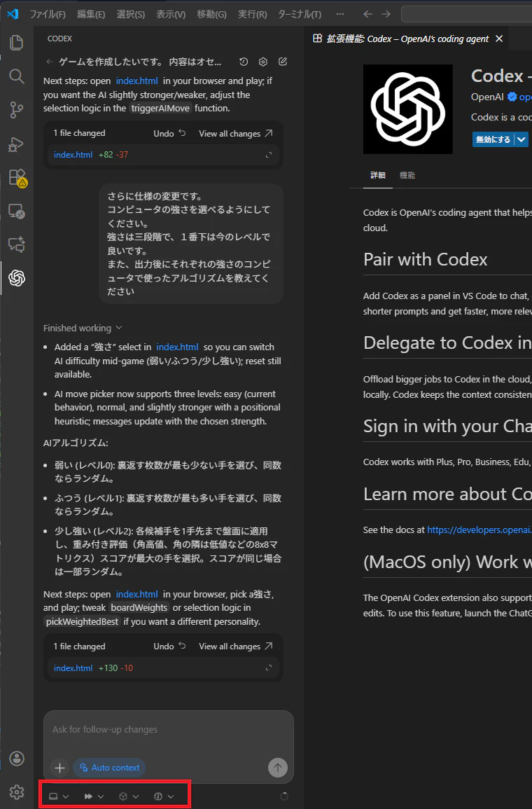Open the Search view in activity bar
The image size is (532, 809).
pos(17,76)
